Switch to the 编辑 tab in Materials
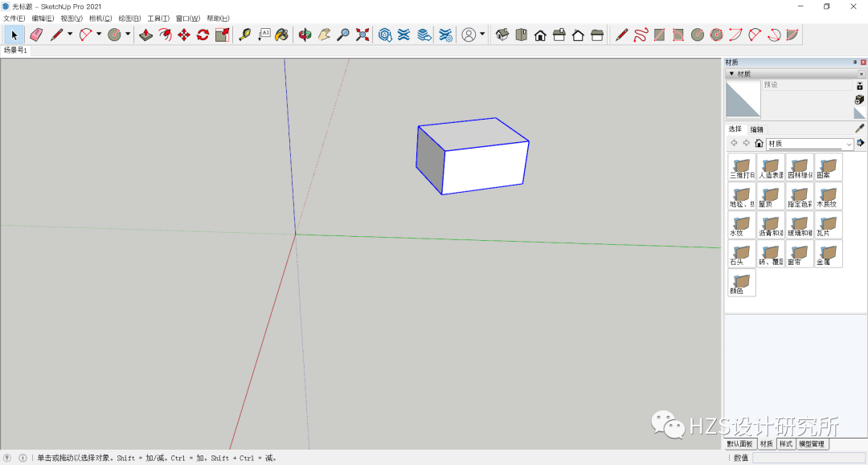 [756, 129]
